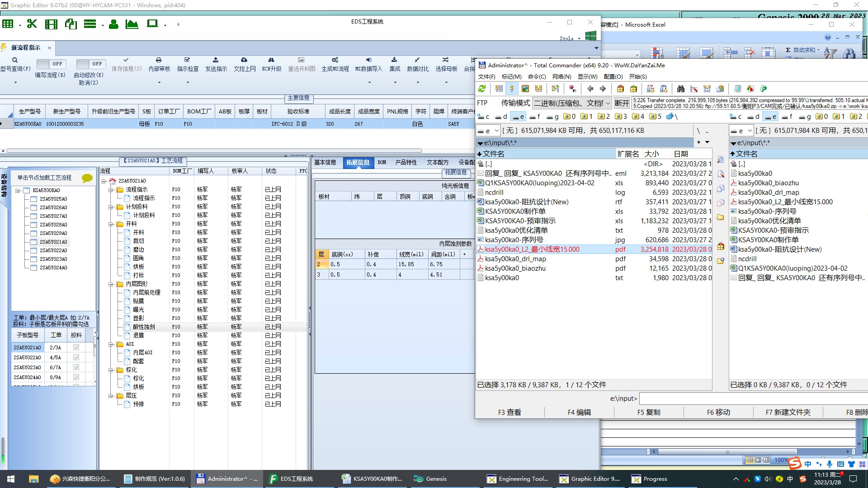This screenshot has height=488, width=868.
Task: Click the FTP connect toolbar icon
Action: coord(651,89)
